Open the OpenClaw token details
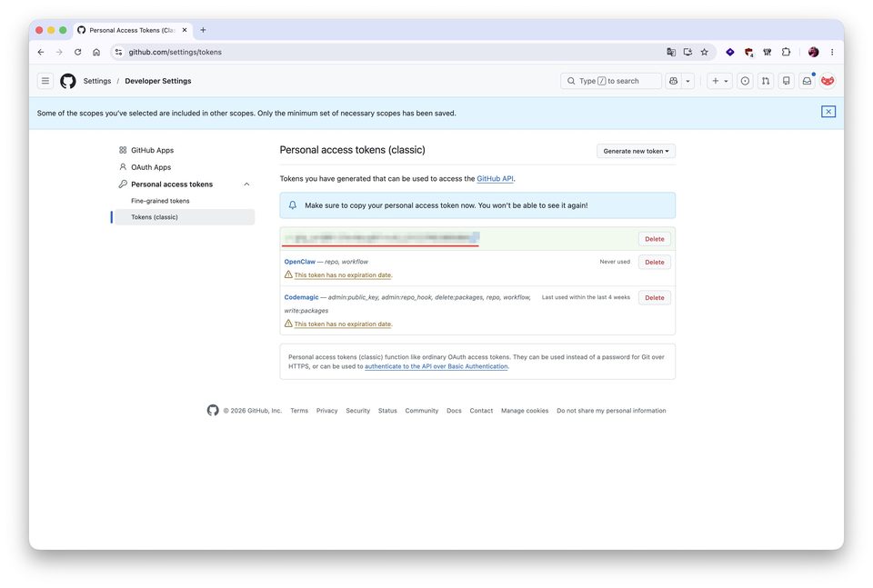Screen dimensions: 873x588 299,262
